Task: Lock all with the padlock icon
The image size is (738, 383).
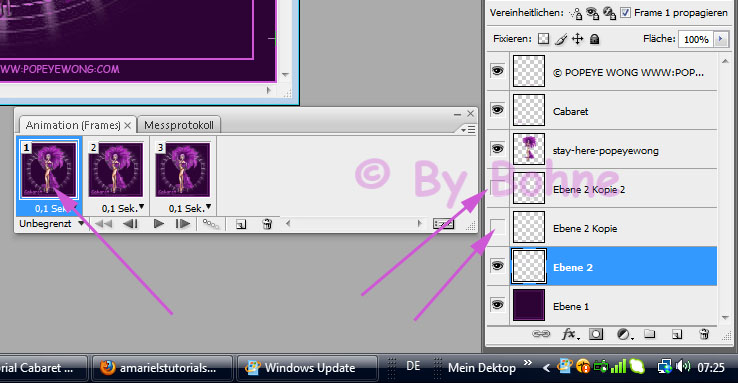Action: coord(594,39)
